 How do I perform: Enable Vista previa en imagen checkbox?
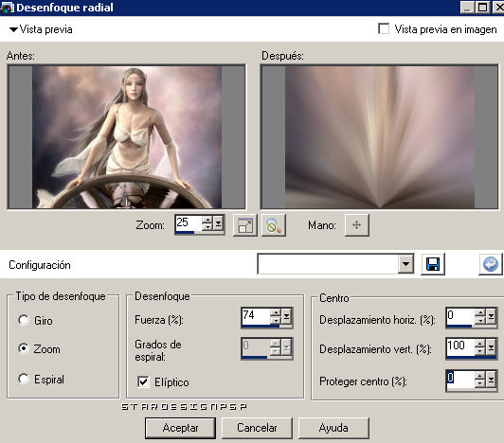(x=384, y=29)
